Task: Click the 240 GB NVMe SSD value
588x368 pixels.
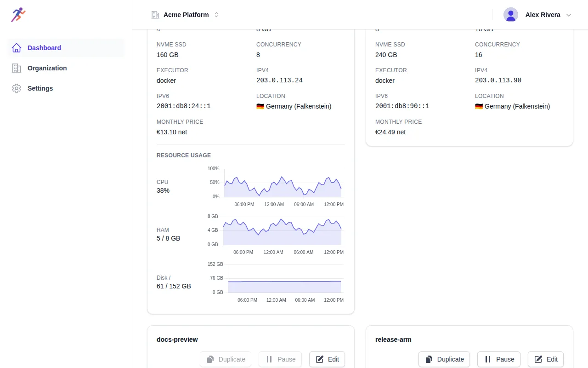Action: [x=386, y=55]
